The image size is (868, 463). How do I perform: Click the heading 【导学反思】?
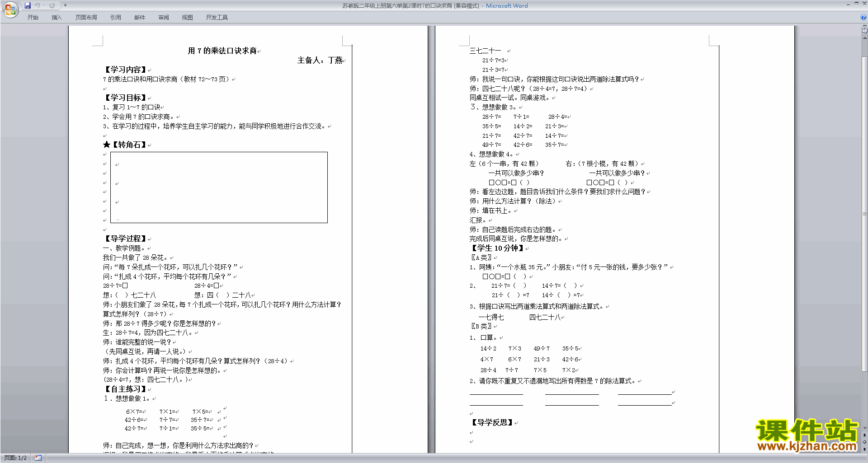coord(492,422)
